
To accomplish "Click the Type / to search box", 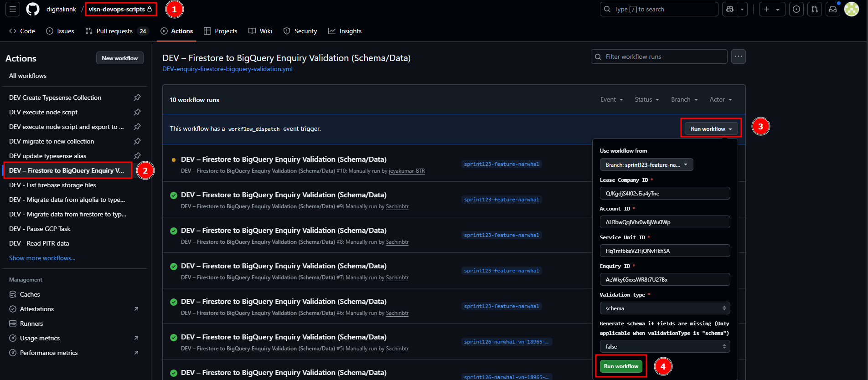I will coord(659,9).
